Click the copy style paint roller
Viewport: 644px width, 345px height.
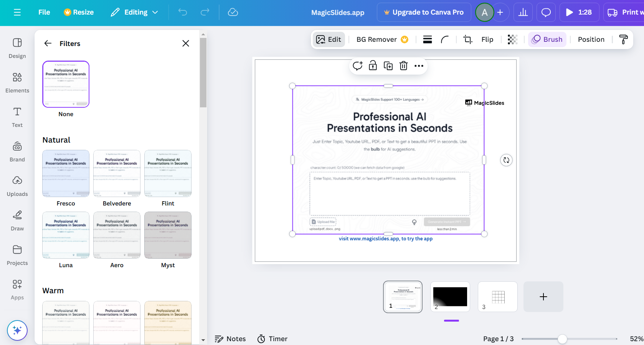point(624,39)
